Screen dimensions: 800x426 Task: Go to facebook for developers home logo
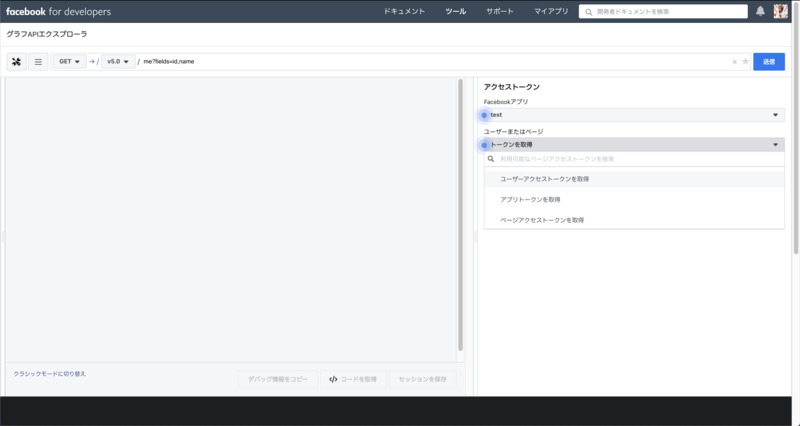(58, 11)
